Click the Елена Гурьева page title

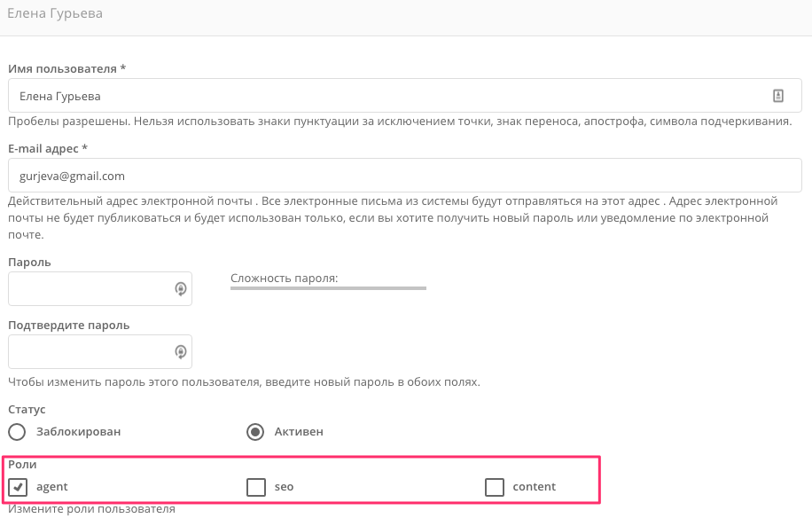point(55,13)
